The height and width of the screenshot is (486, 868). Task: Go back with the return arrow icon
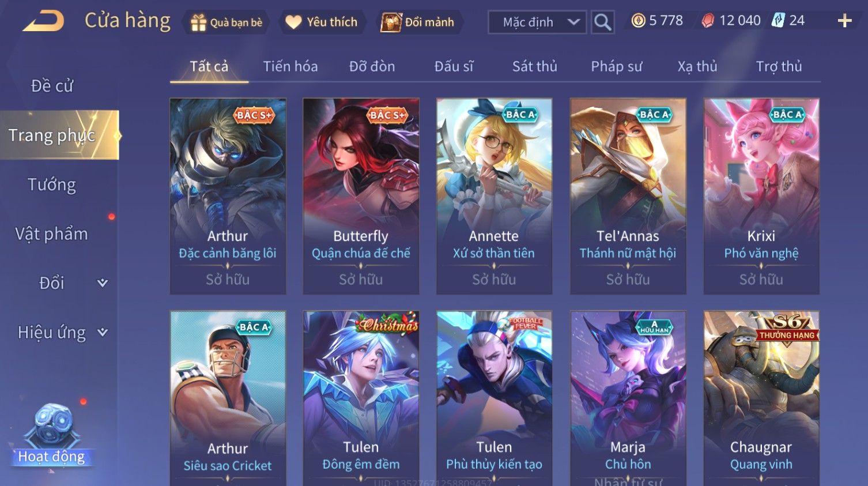(x=43, y=21)
